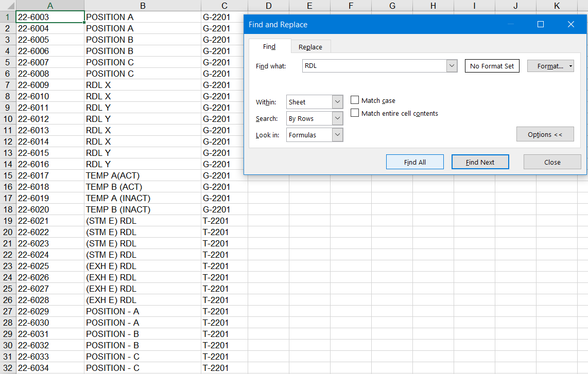Click cell containing 22-6025
The image size is (588, 374).
(x=50, y=266)
